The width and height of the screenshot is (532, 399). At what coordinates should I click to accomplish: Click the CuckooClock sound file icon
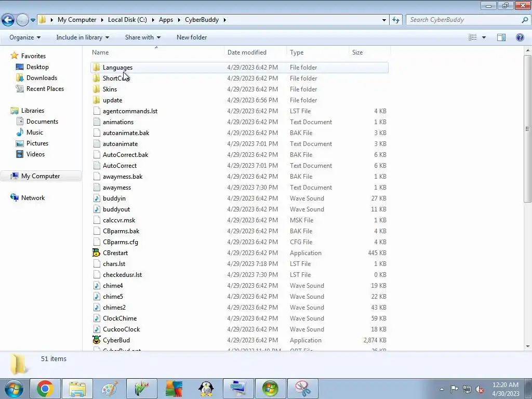click(x=97, y=329)
